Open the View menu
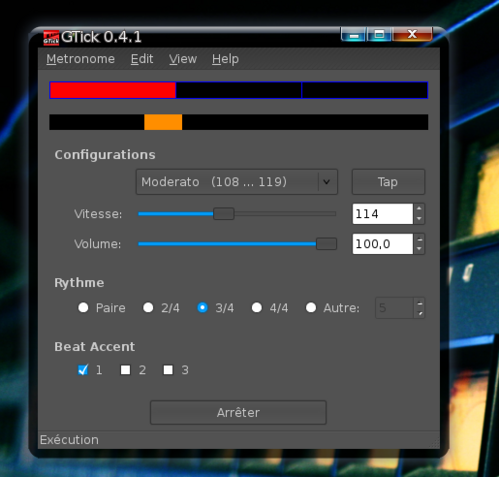The width and height of the screenshot is (499, 477). [x=183, y=59]
